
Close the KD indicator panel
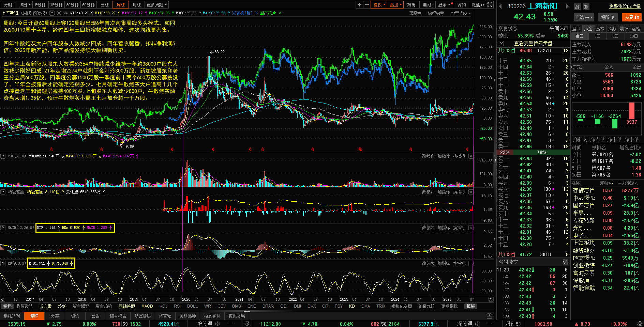[471, 263]
